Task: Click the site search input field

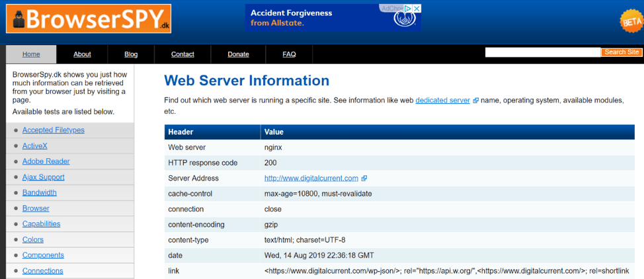Action: (543, 52)
